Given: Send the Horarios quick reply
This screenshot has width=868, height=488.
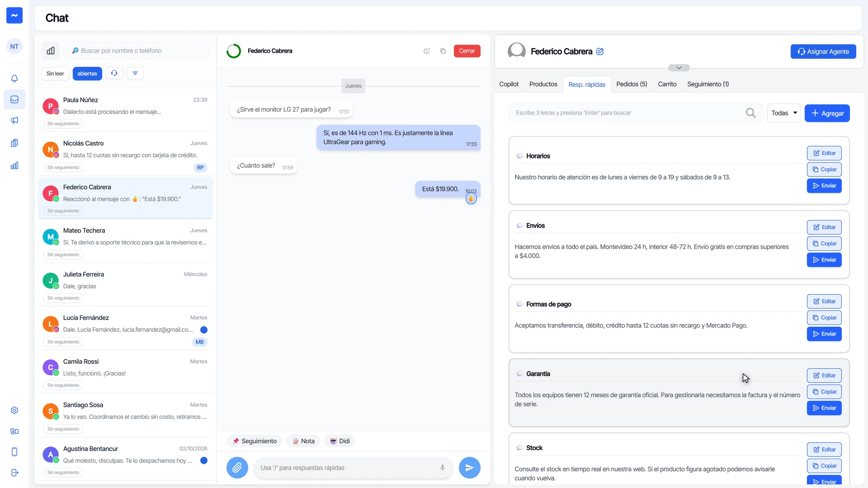Looking at the screenshot, I should point(824,186).
